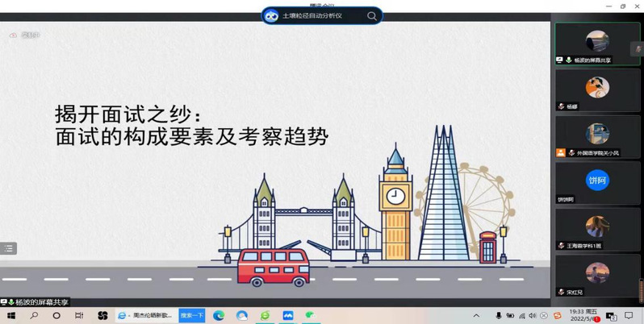This screenshot has height=324, width=644.
Task: Expand the top-right participant video pin control
Action: (638, 48)
